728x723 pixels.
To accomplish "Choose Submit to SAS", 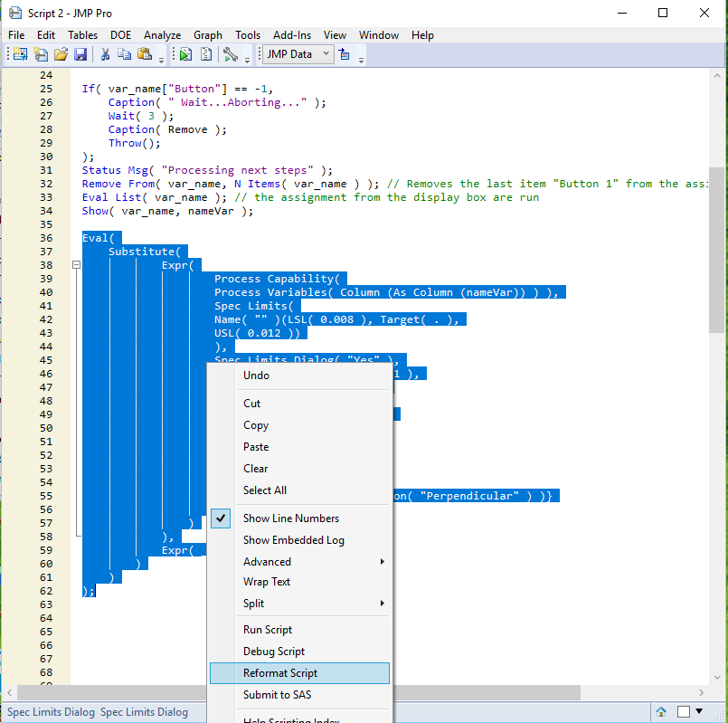I will 299,695.
